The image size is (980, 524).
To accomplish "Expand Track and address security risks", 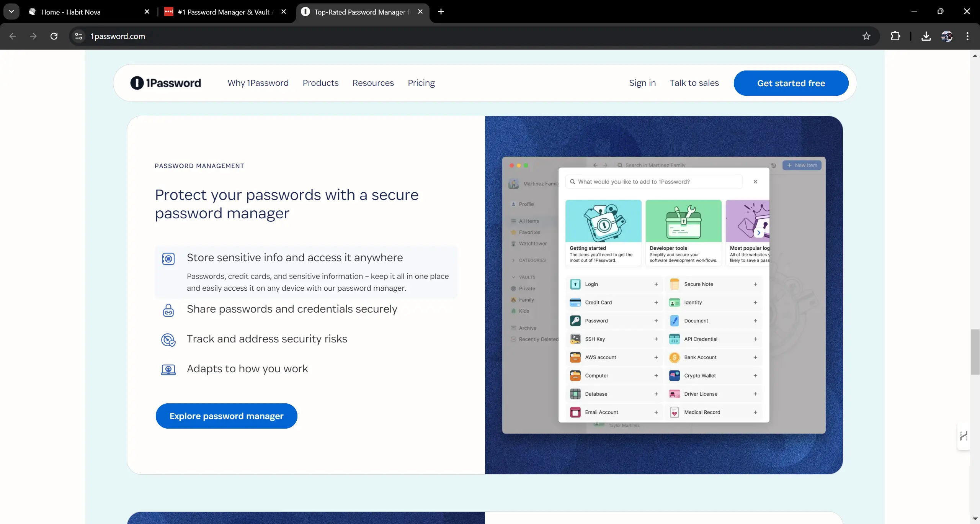I will coord(267,339).
